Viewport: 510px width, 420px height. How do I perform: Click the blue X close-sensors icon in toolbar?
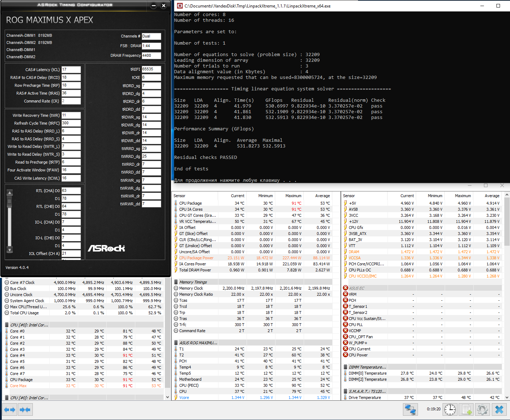coord(499,409)
